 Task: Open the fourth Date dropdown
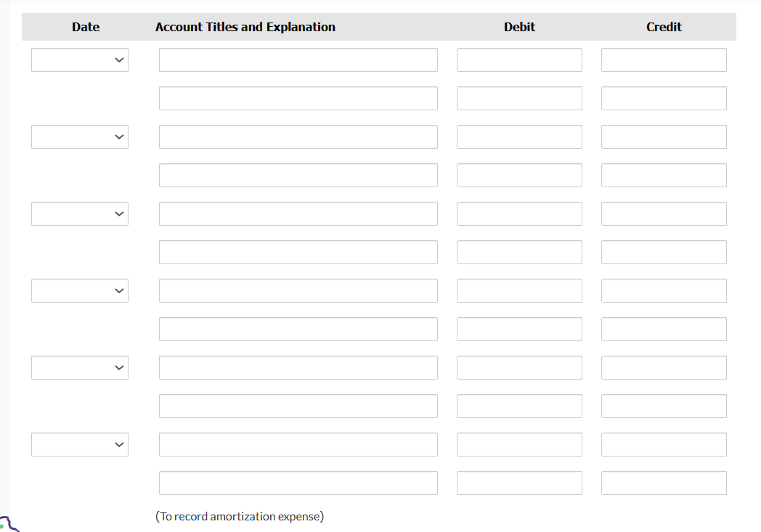[80, 290]
